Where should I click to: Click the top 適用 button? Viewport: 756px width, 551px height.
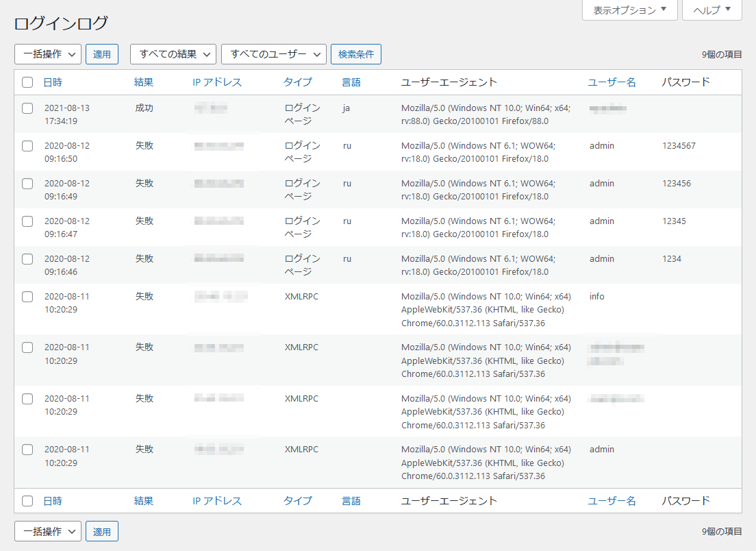pyautogui.click(x=102, y=54)
